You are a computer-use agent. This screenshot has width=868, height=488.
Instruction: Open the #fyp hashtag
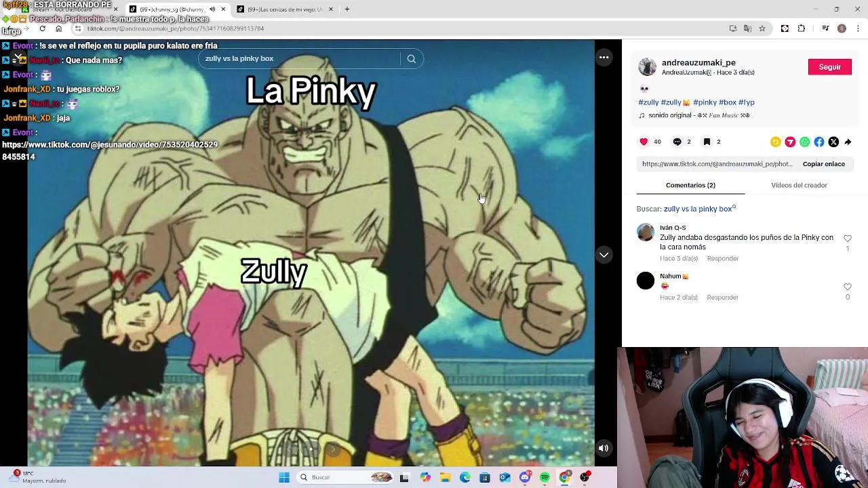point(746,102)
